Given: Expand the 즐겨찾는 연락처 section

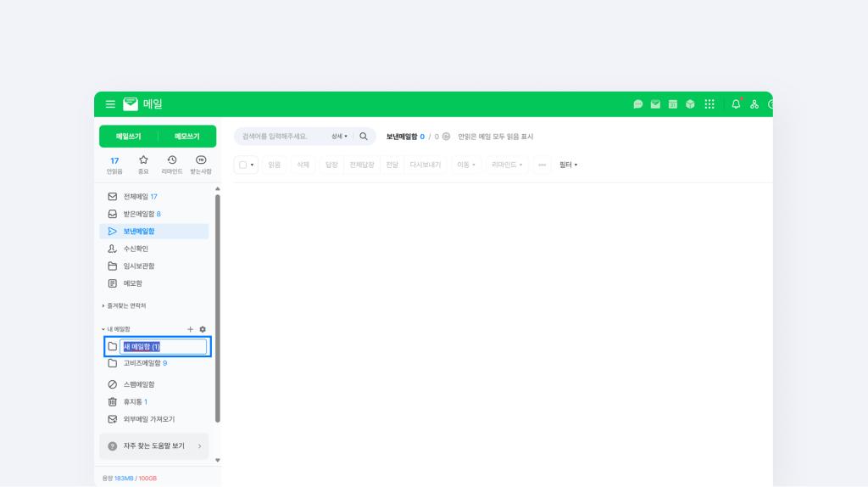Looking at the screenshot, I should pyautogui.click(x=125, y=305).
